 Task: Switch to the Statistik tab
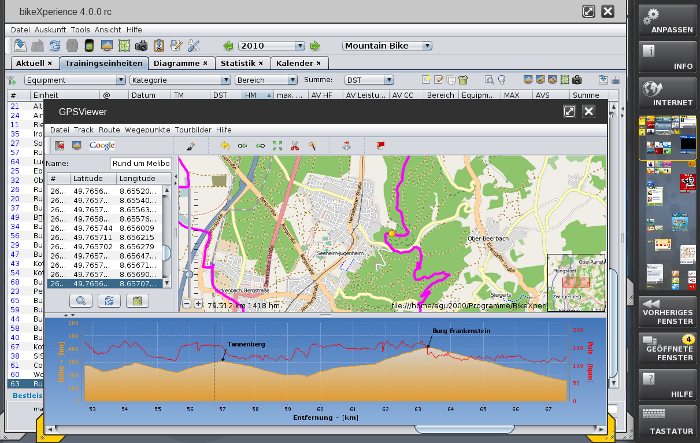242,63
